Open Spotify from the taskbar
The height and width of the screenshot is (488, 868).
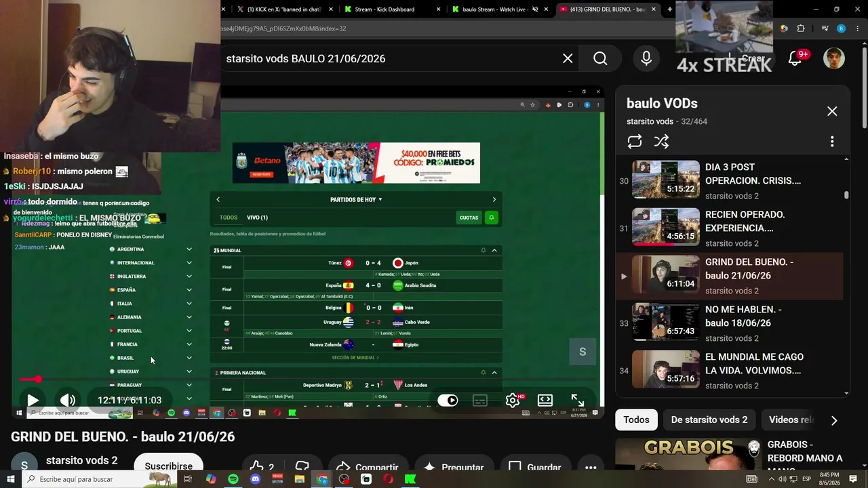point(233,479)
